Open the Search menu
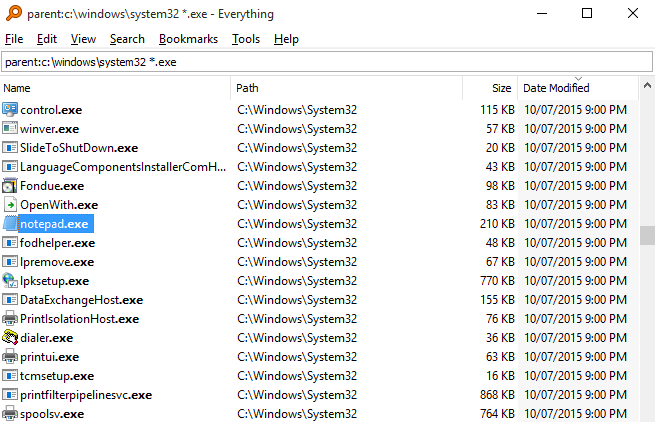The height and width of the screenshot is (422, 655). pyautogui.click(x=127, y=39)
